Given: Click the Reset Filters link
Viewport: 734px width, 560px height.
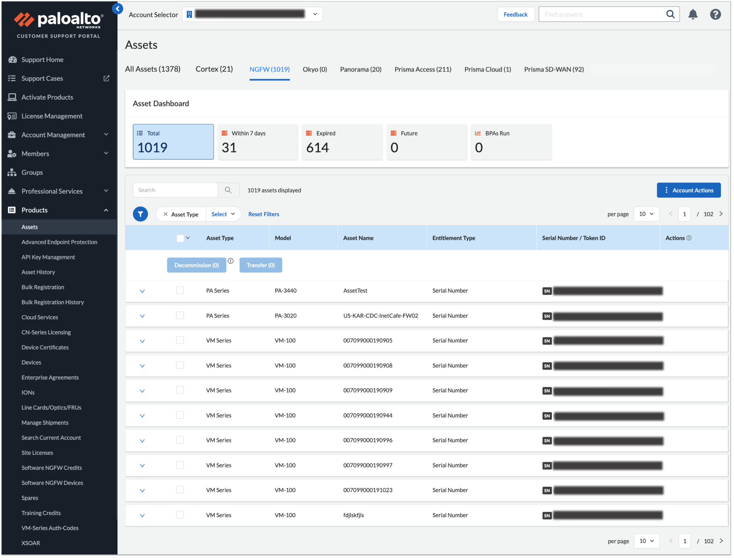Looking at the screenshot, I should coord(263,214).
